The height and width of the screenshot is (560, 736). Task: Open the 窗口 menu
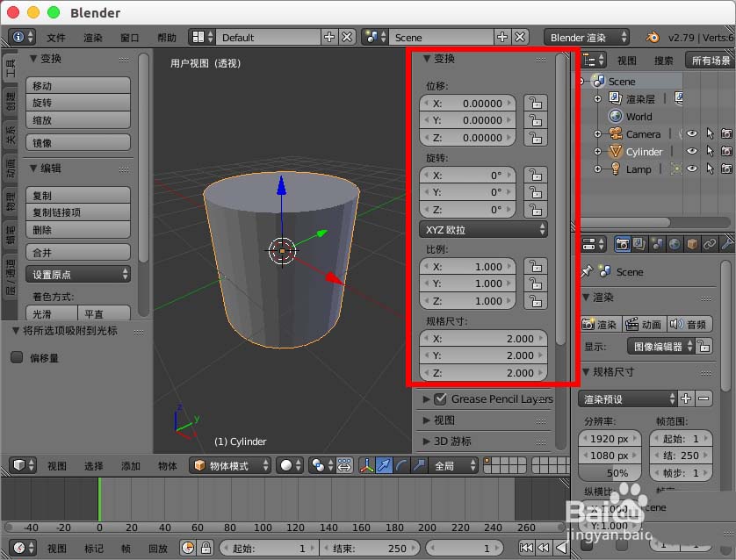(130, 38)
